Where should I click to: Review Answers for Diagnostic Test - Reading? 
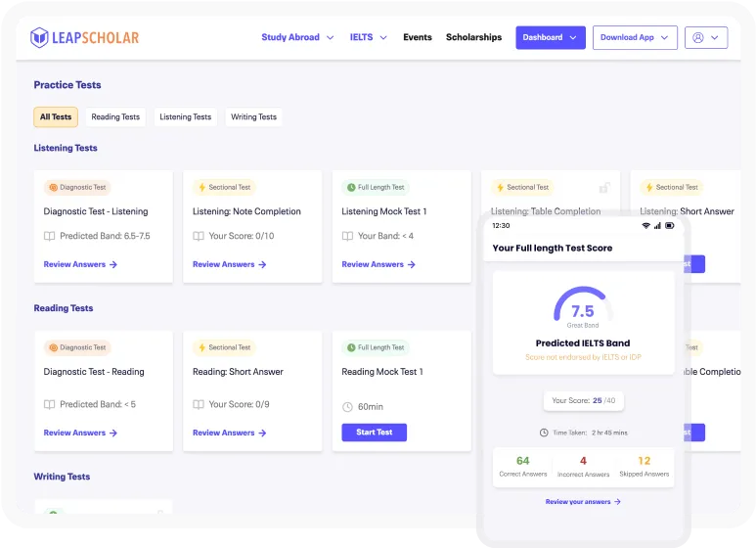pos(80,433)
